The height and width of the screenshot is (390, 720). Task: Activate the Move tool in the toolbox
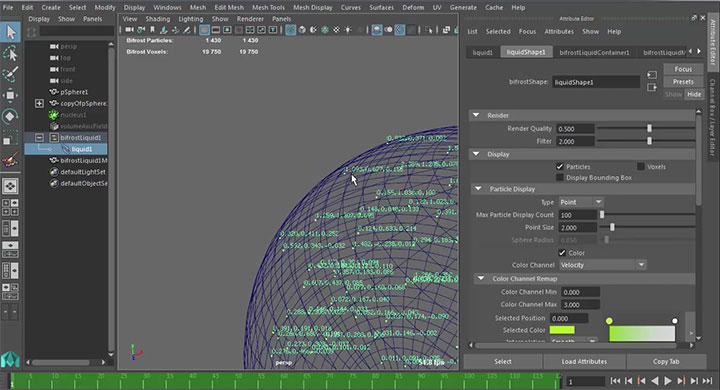click(10, 95)
